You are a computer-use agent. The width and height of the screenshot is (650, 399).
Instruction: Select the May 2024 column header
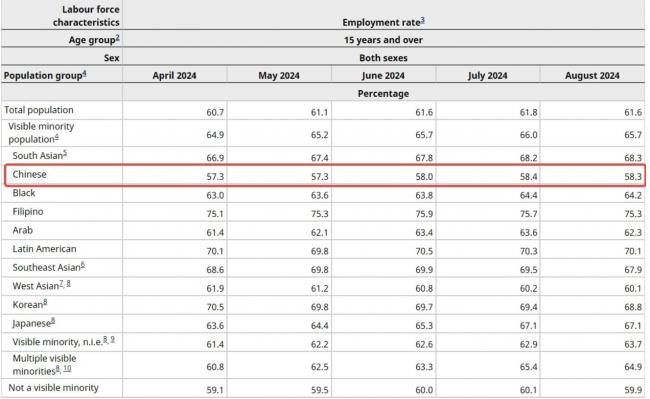coord(279,75)
